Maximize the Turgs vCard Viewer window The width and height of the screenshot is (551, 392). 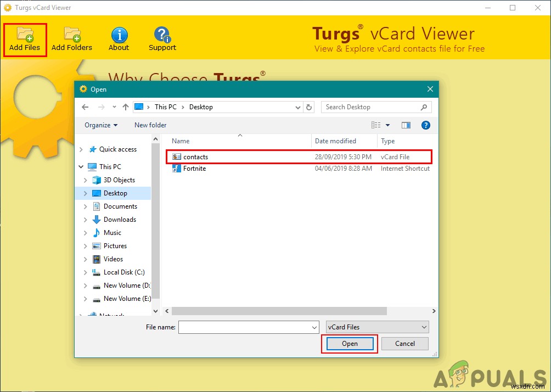(513, 7)
